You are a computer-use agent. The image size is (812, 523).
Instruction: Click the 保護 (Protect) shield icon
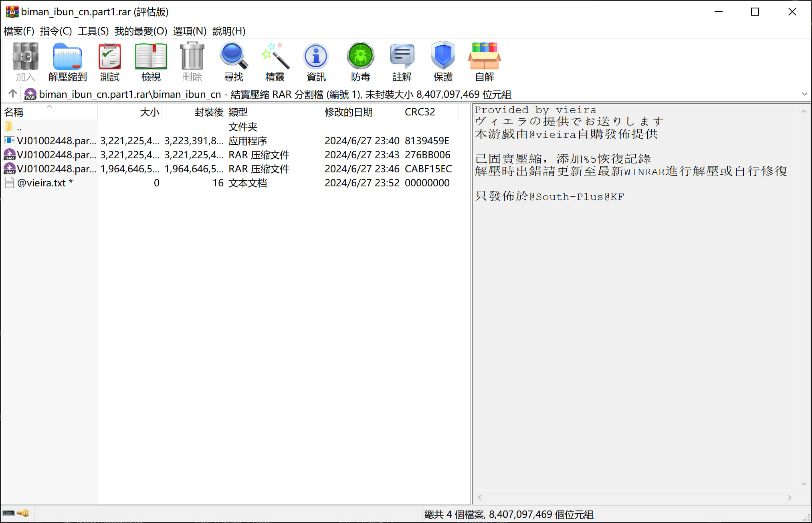click(443, 61)
